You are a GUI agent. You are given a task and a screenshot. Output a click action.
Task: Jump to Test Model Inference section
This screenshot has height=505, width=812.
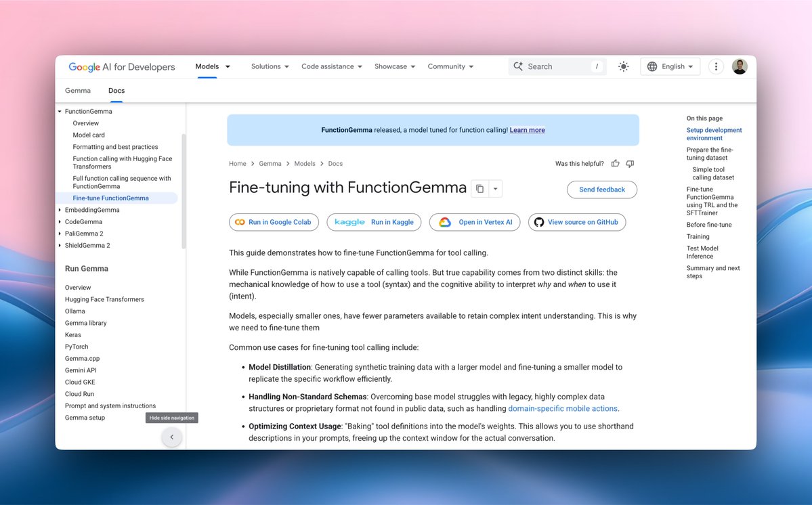[x=702, y=252]
